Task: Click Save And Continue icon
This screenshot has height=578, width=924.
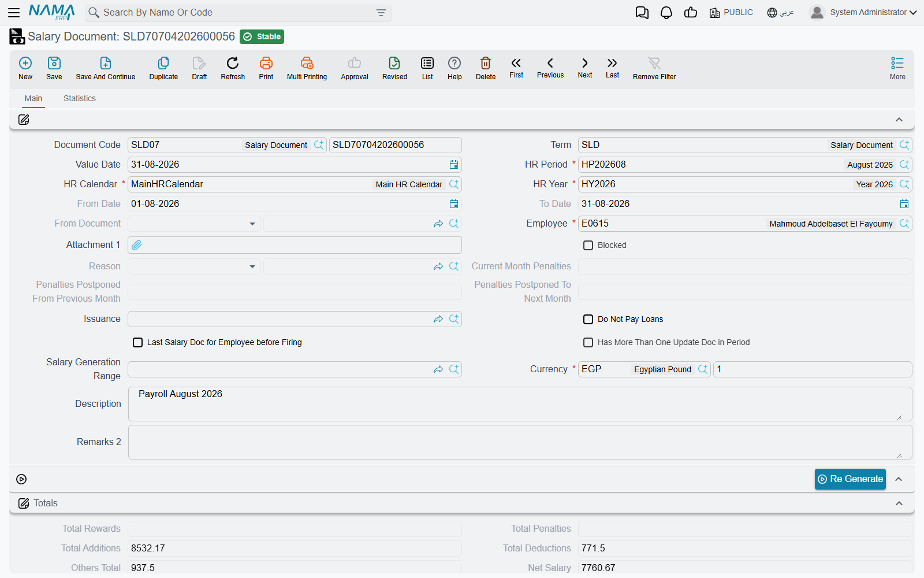Action: (x=106, y=68)
